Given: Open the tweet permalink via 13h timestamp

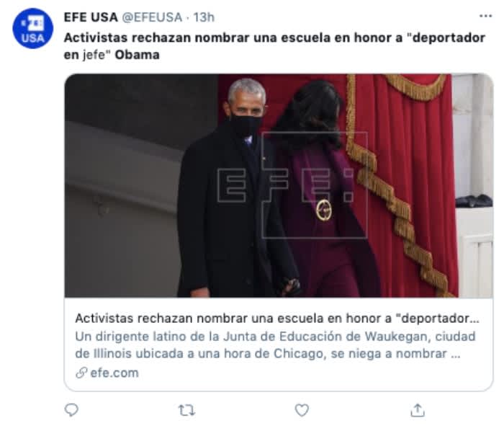Looking at the screenshot, I should (204, 17).
